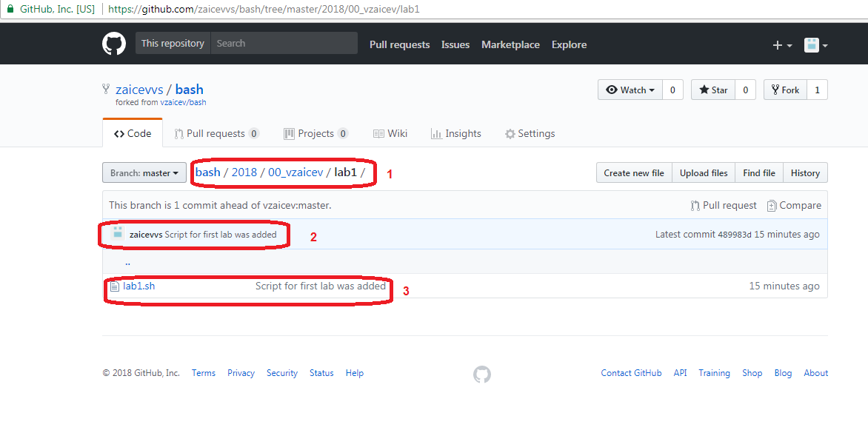Open lab1.sh row commit message link
This screenshot has width=868, height=433.
(321, 286)
